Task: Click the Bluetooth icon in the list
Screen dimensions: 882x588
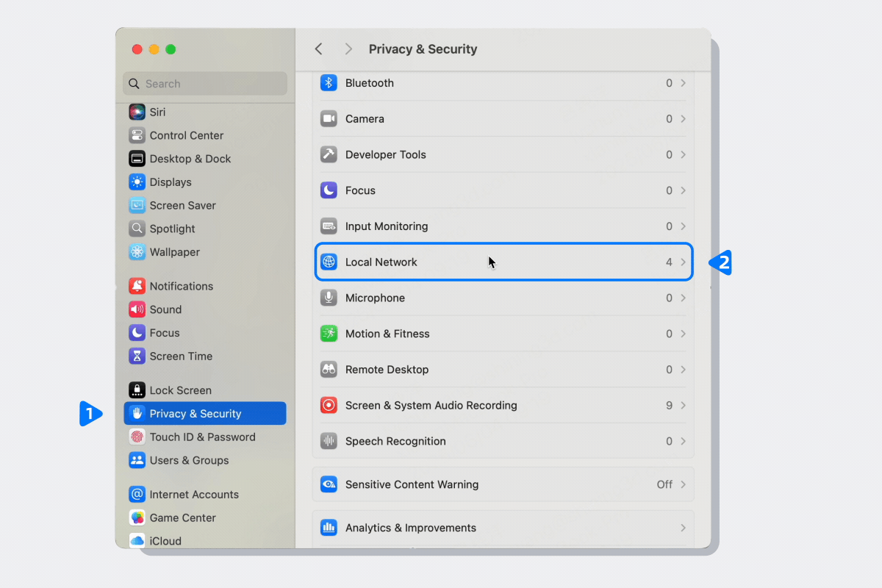Action: (329, 83)
